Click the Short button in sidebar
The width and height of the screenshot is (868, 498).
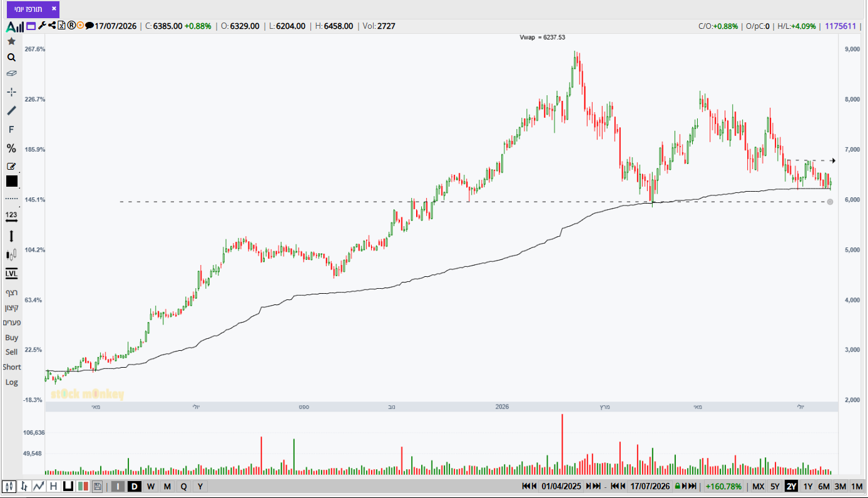pyautogui.click(x=11, y=367)
